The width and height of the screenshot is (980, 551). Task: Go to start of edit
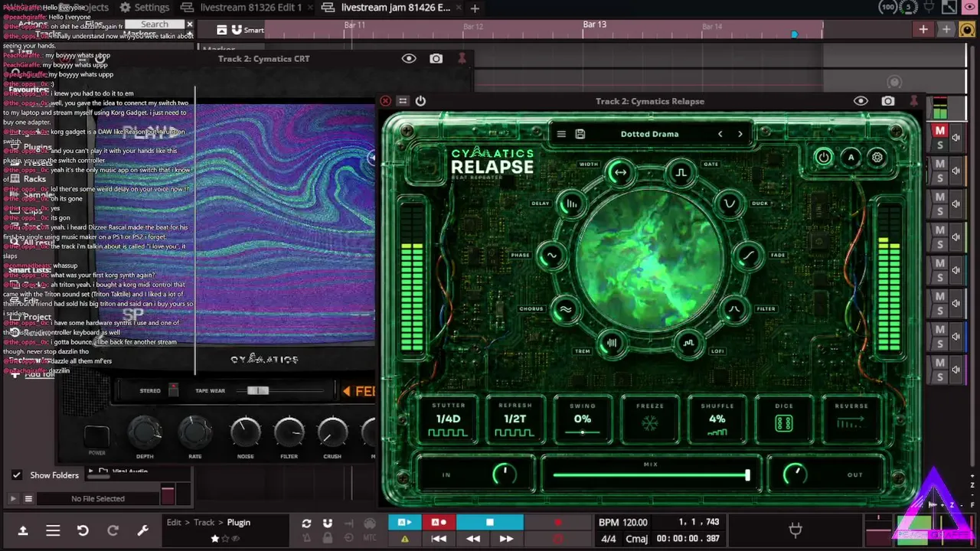point(439,539)
